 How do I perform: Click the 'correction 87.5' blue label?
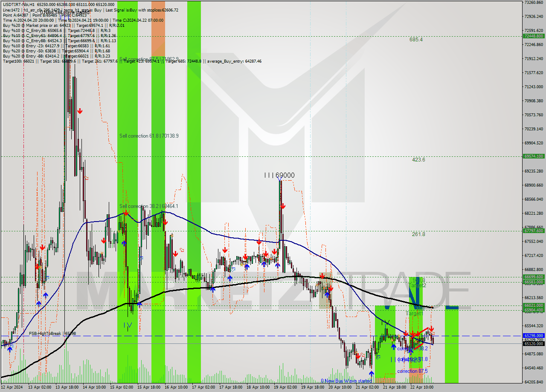(x=412, y=371)
